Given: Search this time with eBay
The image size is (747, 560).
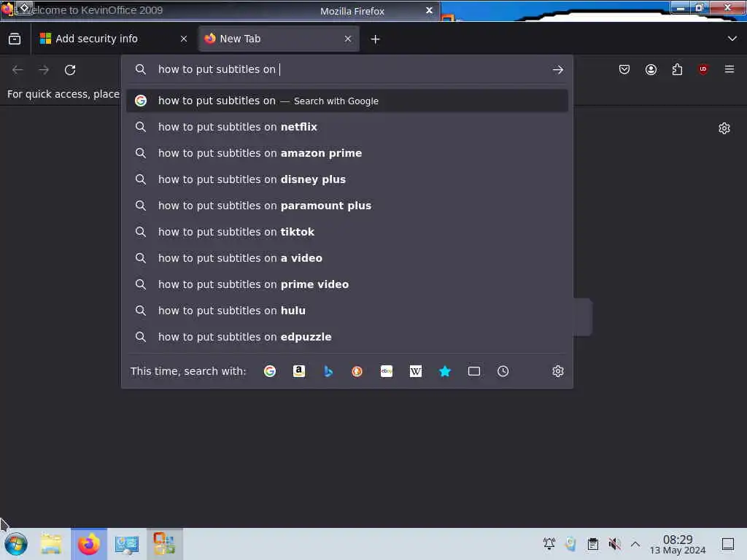Looking at the screenshot, I should [387, 371].
